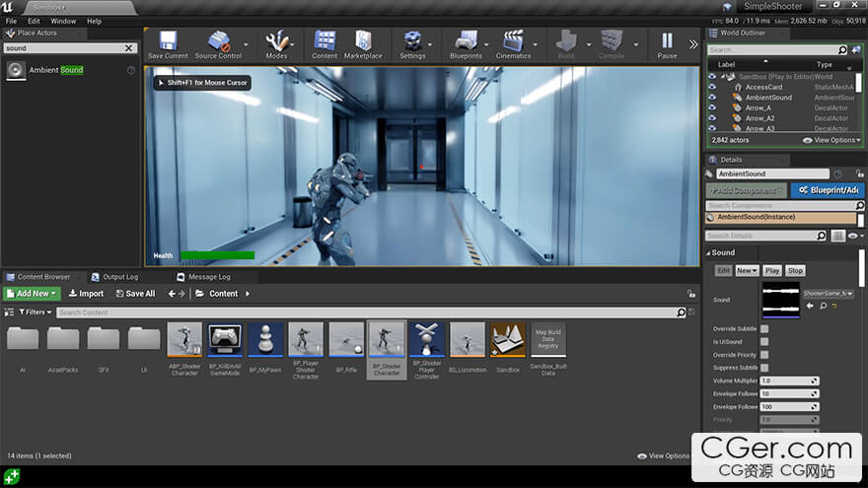Image resolution: width=868 pixels, height=488 pixels.
Task: Enable the Suppress Subtitles checkbox
Action: click(764, 368)
